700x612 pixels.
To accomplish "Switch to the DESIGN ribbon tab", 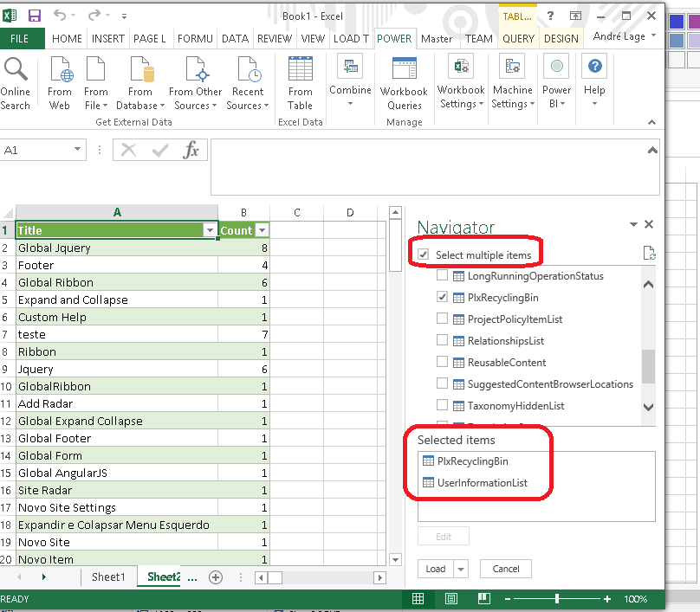I will (x=561, y=39).
